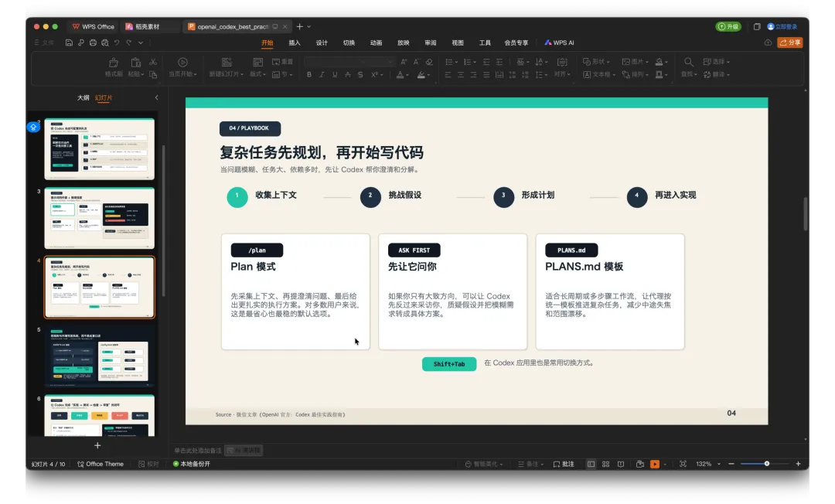Click zoom out minus icon
The image size is (835, 504).
tap(731, 464)
